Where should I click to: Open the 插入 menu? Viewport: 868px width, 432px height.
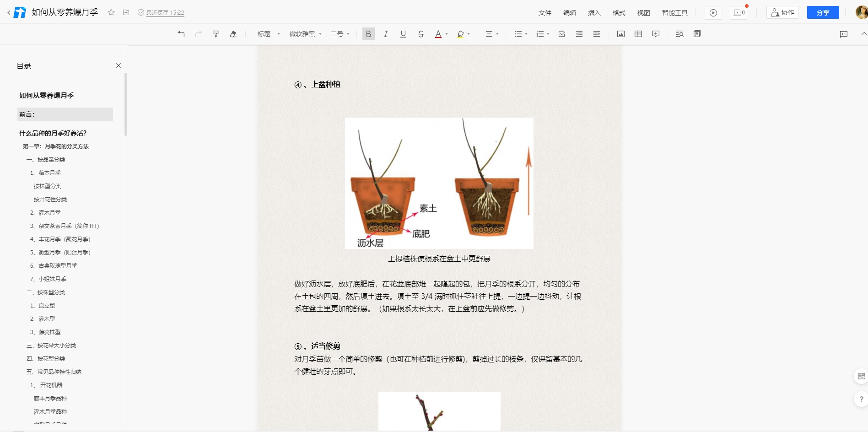pos(594,13)
